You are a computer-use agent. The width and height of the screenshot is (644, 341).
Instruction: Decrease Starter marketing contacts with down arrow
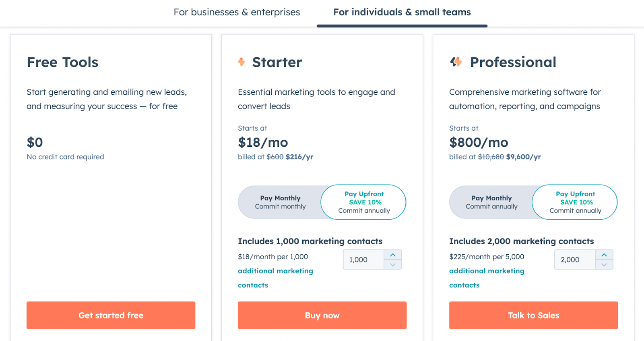pos(393,264)
